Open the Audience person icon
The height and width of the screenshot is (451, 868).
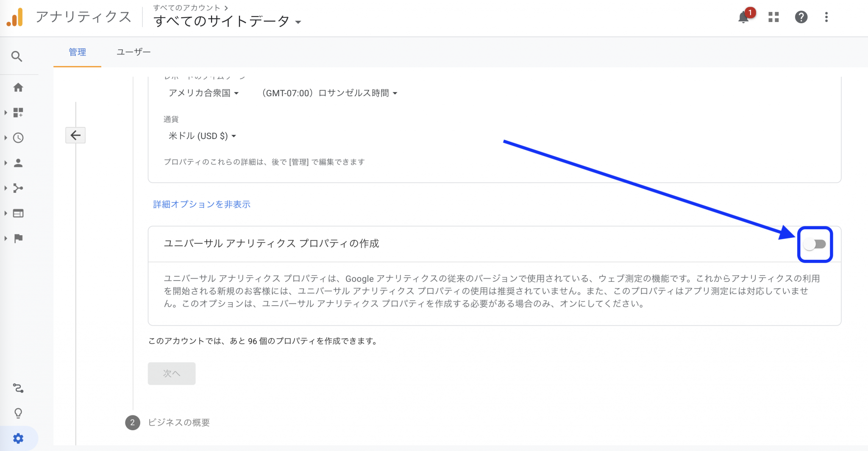click(18, 163)
